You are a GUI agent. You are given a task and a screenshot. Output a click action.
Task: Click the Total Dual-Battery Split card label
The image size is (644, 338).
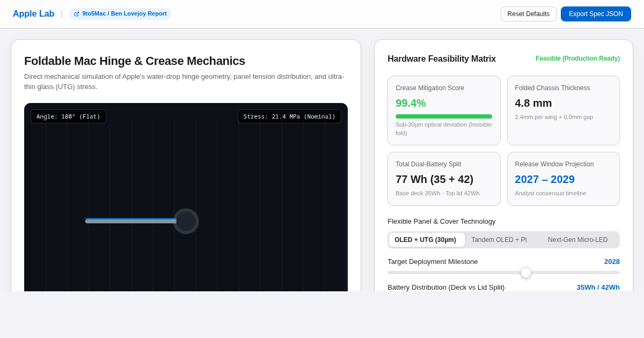click(428, 164)
